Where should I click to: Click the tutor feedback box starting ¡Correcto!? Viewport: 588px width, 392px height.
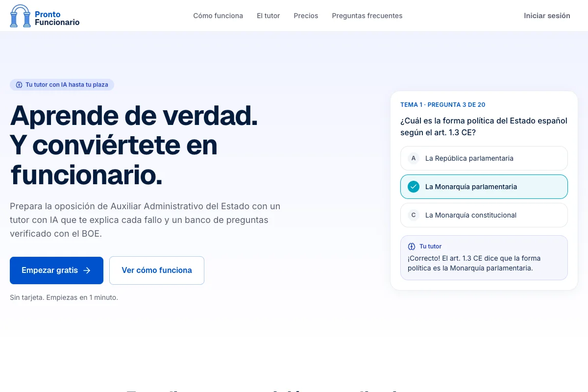coord(484,258)
